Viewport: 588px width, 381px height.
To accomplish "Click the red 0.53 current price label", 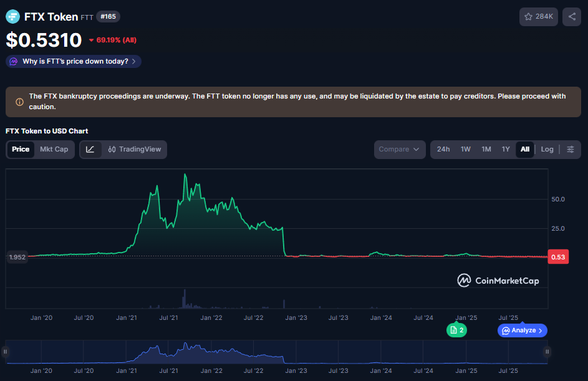I will [557, 257].
